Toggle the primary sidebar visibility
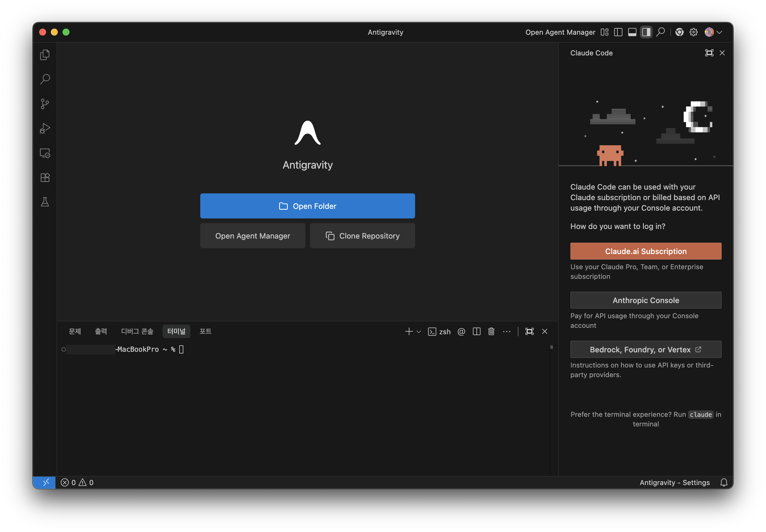 [618, 32]
